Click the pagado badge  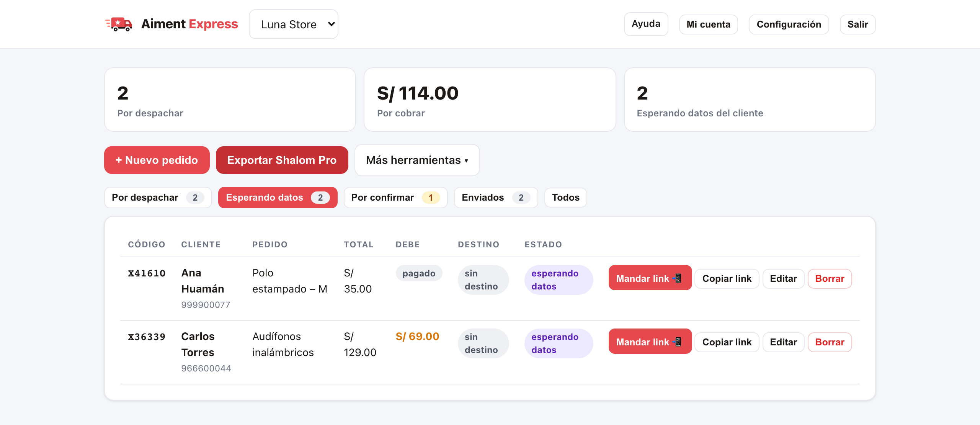[419, 273]
